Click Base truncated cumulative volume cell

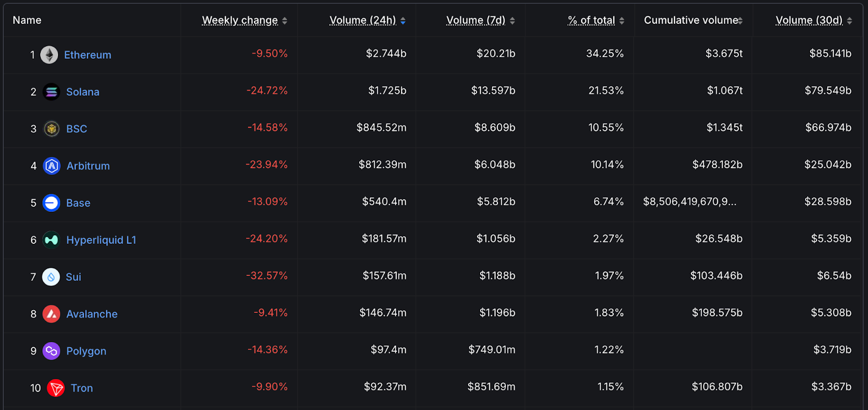pos(690,202)
